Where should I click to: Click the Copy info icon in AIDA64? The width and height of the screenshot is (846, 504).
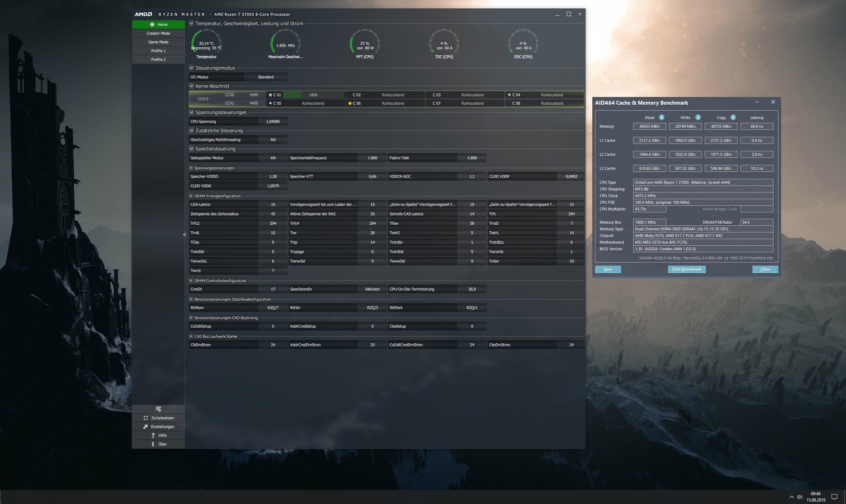tap(733, 117)
